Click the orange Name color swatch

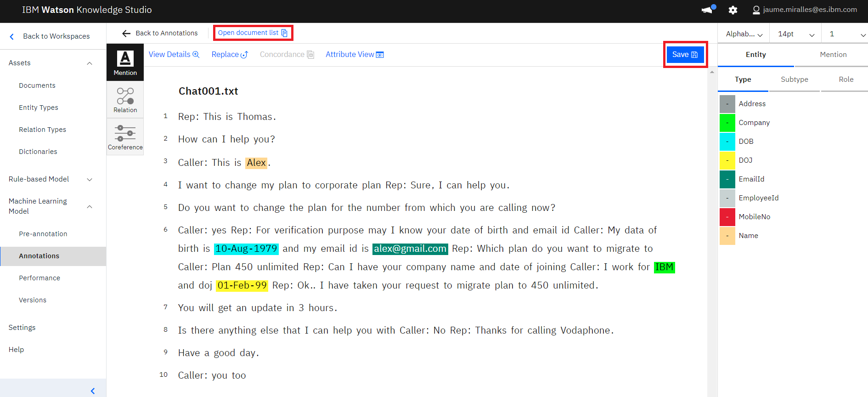tap(727, 236)
